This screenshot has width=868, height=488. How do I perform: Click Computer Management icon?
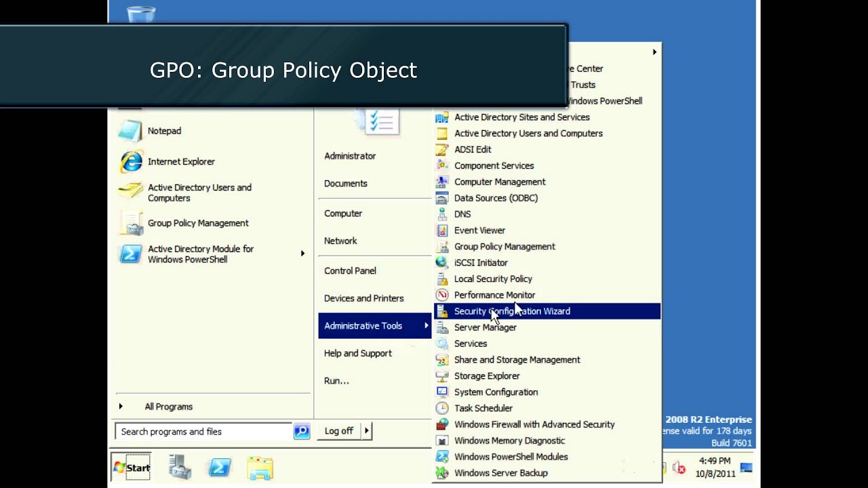(x=442, y=182)
